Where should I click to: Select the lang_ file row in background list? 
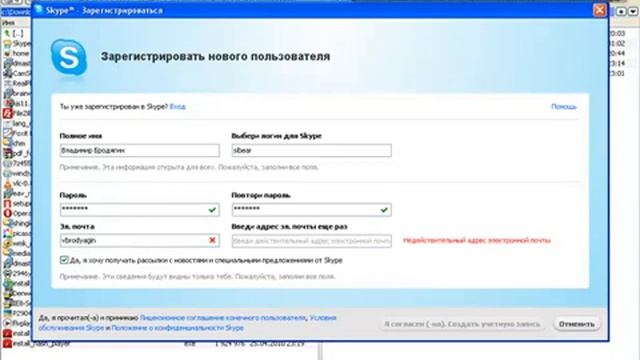17,123
